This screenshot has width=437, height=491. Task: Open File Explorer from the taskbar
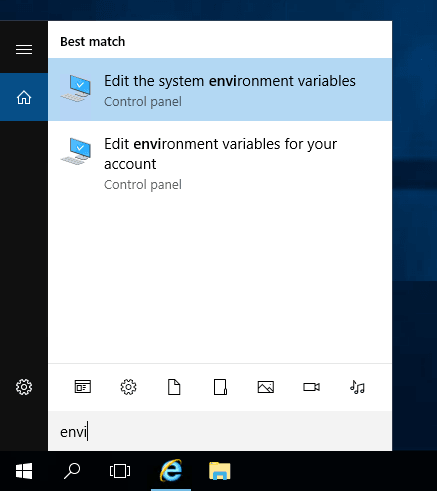click(x=220, y=471)
